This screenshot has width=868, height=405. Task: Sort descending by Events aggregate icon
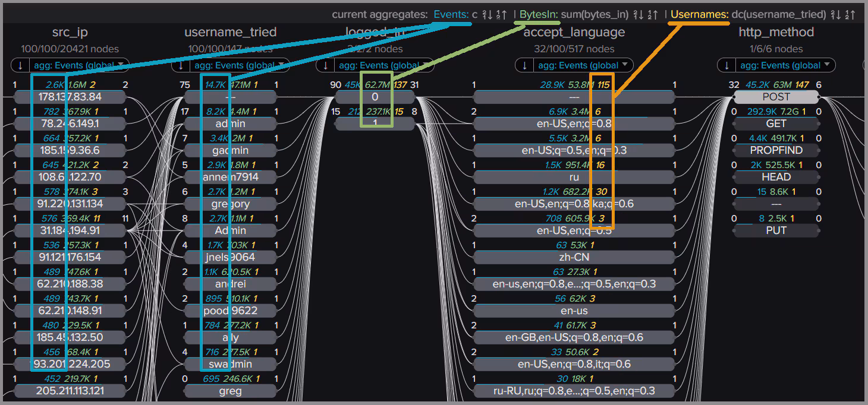486,14
